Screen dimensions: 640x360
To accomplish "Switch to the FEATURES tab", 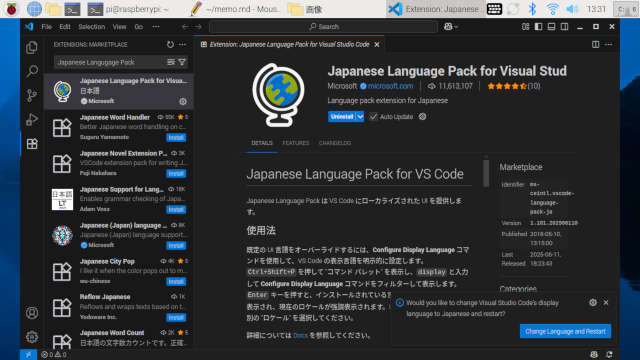I will (x=296, y=143).
